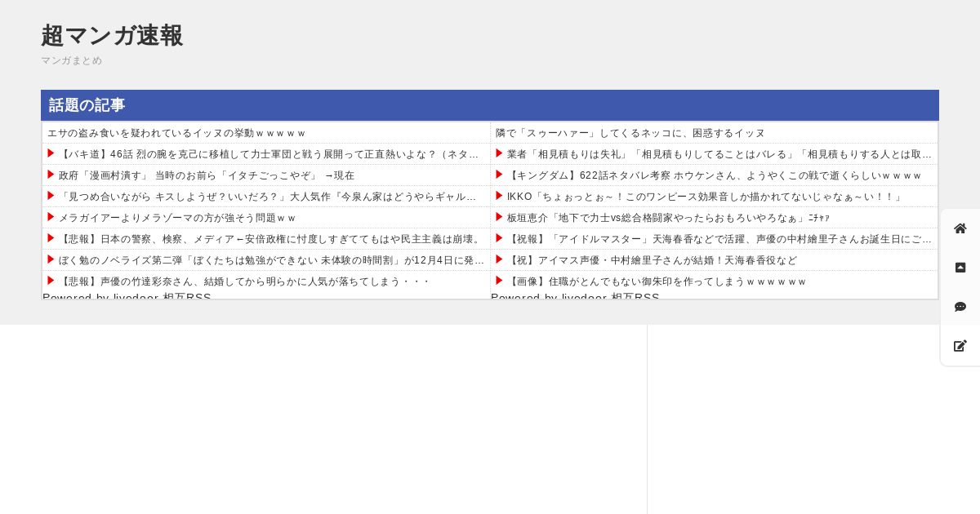The image size is (980, 514).
Task: Open article 政府「漫画村潰す」
Action: tap(207, 175)
